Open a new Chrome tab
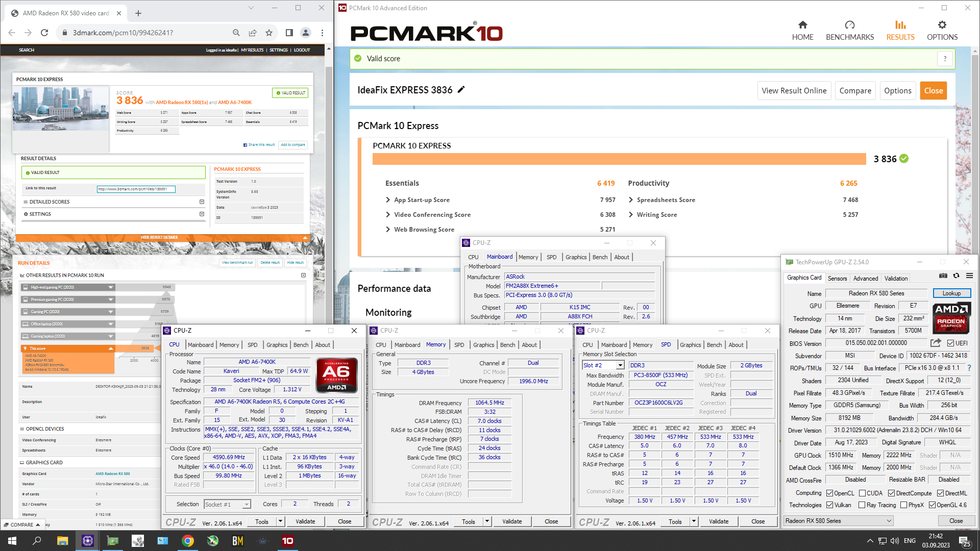980x551 pixels. coord(138,13)
